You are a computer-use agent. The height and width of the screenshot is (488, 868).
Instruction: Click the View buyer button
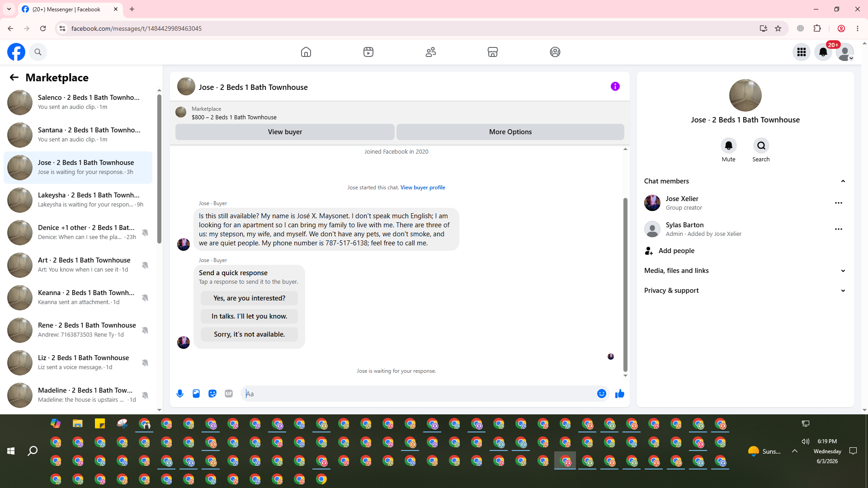[x=285, y=132]
